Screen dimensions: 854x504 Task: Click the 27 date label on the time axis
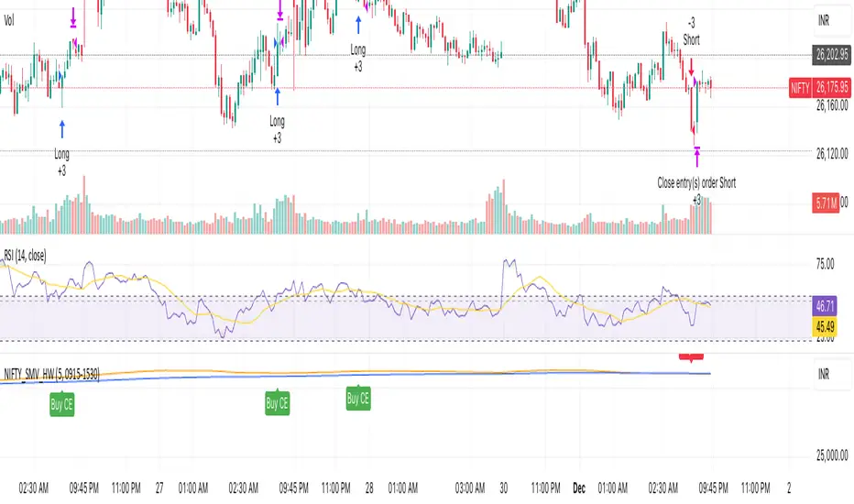tap(159, 488)
